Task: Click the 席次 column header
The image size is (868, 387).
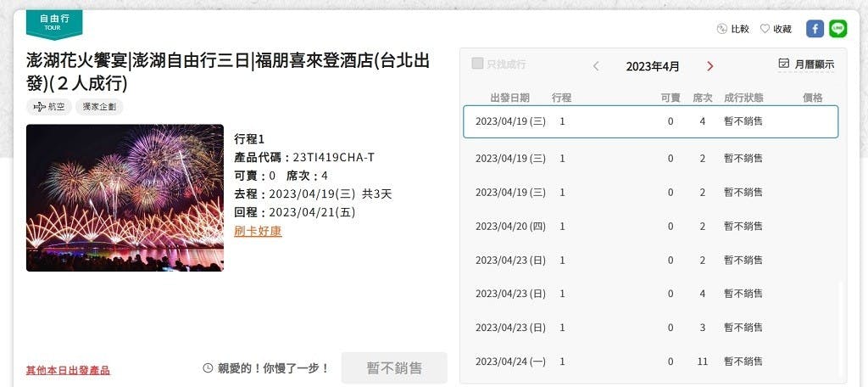Action: point(703,98)
